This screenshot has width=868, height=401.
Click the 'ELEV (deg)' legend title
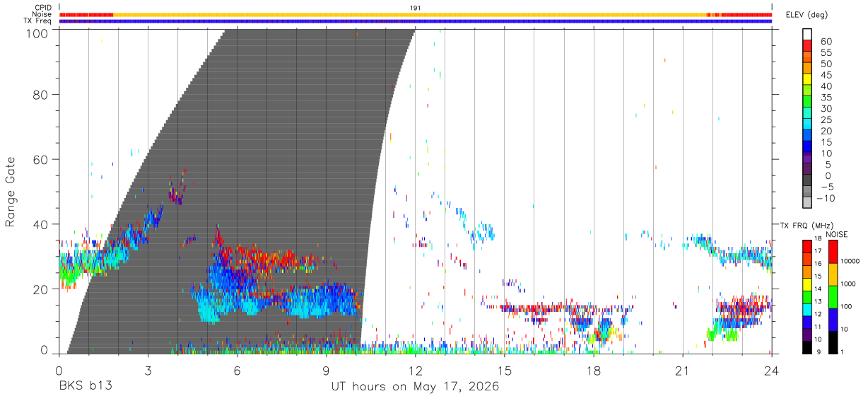pos(807,15)
